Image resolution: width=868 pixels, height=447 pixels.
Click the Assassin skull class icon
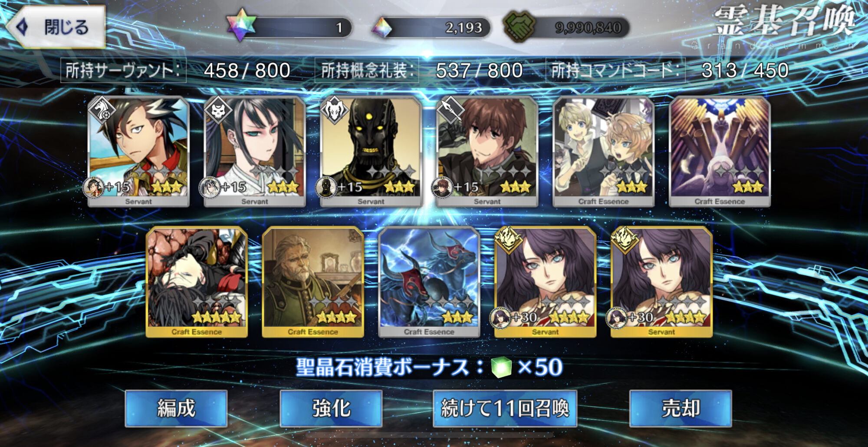pyautogui.click(x=218, y=111)
